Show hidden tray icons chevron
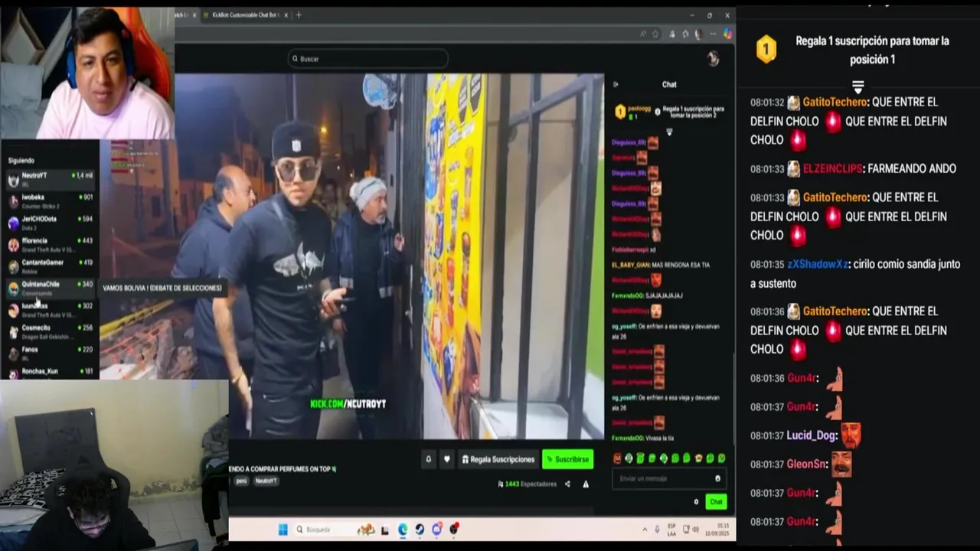The width and height of the screenshot is (980, 551). [x=645, y=529]
